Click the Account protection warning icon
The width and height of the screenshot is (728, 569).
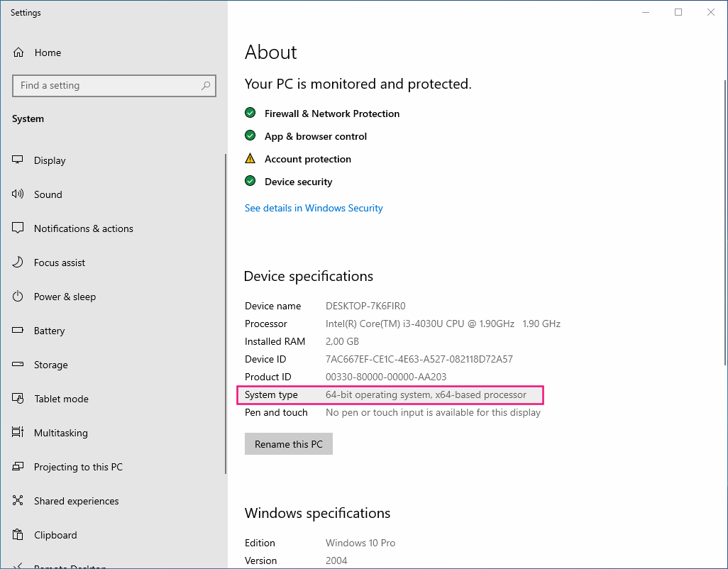tap(250, 158)
